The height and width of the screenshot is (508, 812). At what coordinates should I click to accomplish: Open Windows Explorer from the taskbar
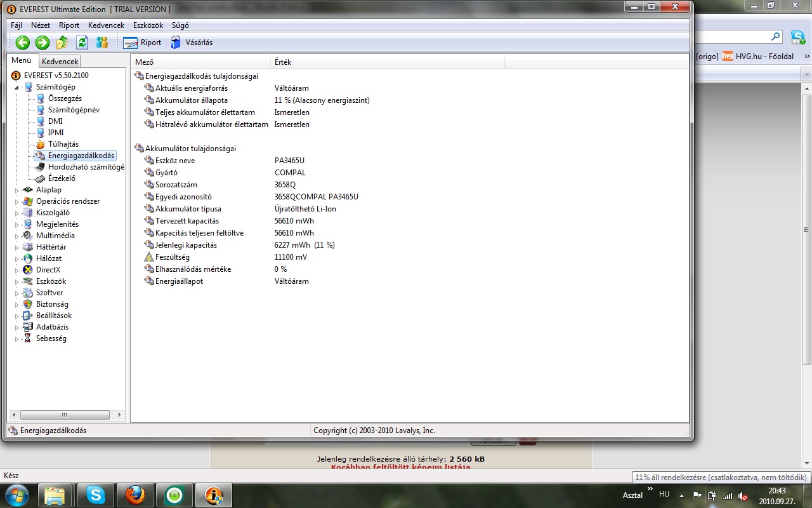55,495
